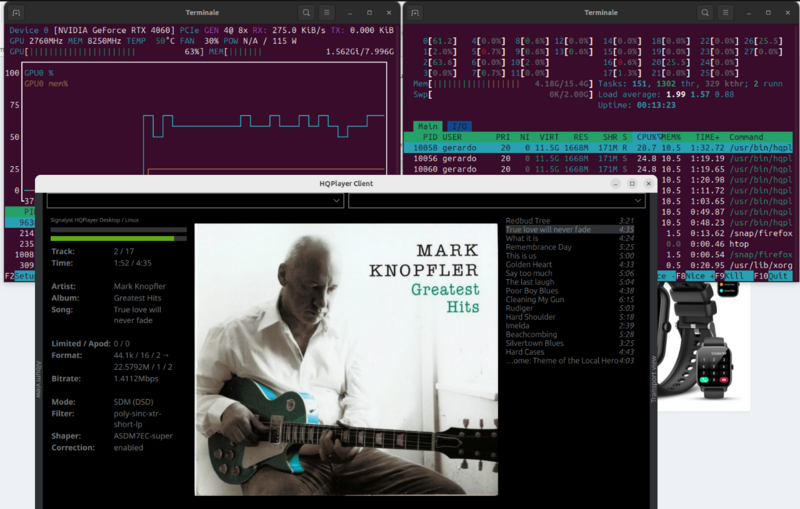800x509 pixels.
Task: Select the song Golden Heart in the track list
Action: [x=530, y=265]
